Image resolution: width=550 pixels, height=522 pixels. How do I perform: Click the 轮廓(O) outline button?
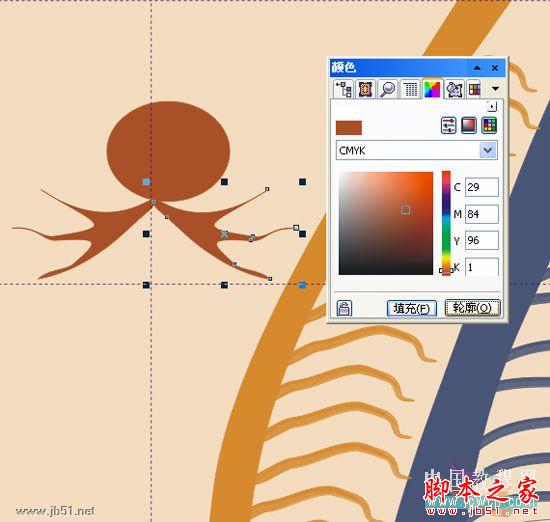click(472, 308)
